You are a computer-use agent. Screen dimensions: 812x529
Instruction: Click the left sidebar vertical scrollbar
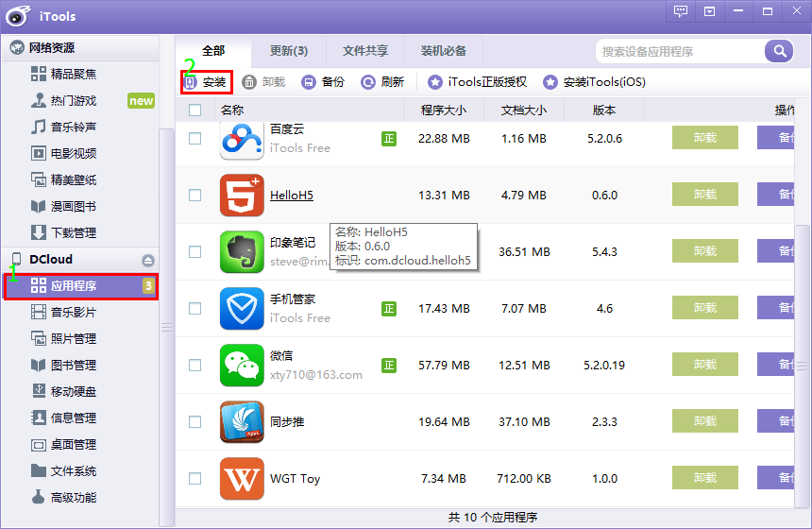point(166,327)
